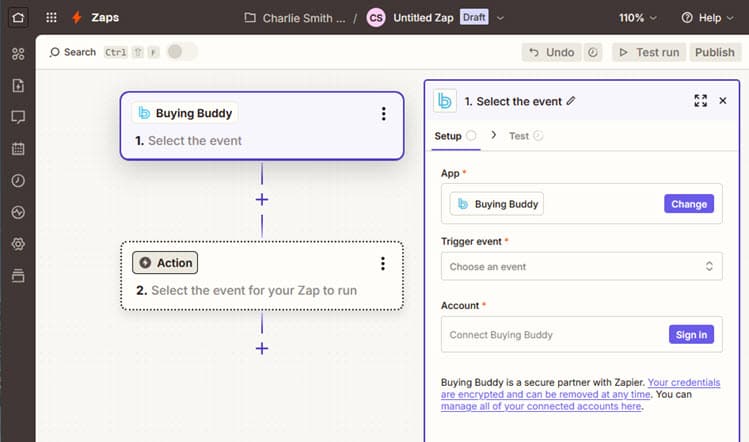Open the Help dropdown menu
This screenshot has height=442, width=749.
pyautogui.click(x=707, y=18)
